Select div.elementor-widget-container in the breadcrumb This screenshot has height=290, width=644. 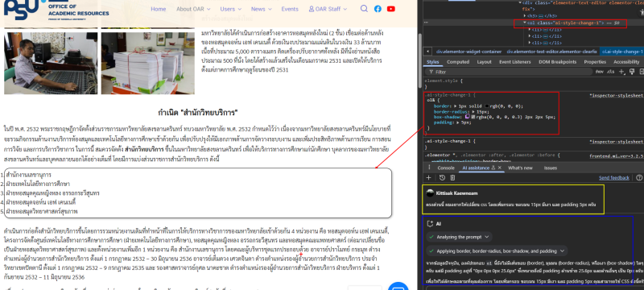[x=469, y=52]
